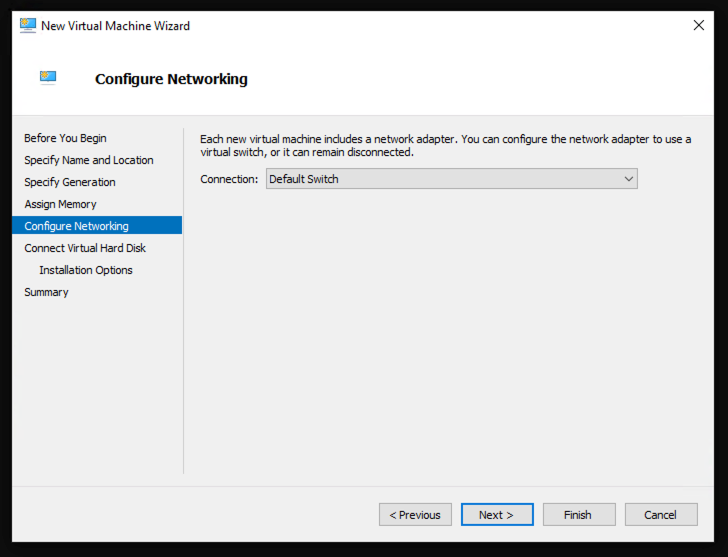Click the Next button to continue

click(x=496, y=515)
